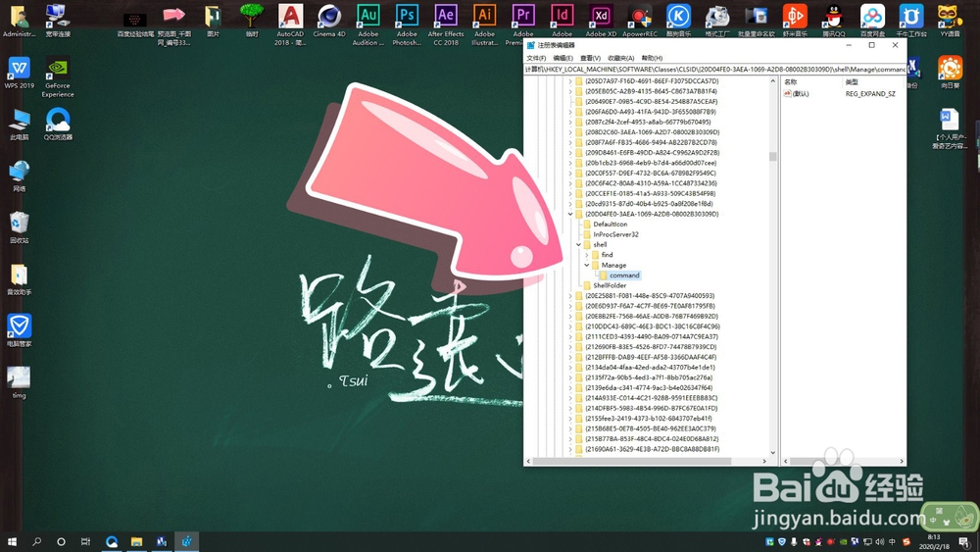Open AutoCAD 2018 desktop shortcut
Image resolution: width=980 pixels, height=552 pixels.
pyautogui.click(x=290, y=25)
